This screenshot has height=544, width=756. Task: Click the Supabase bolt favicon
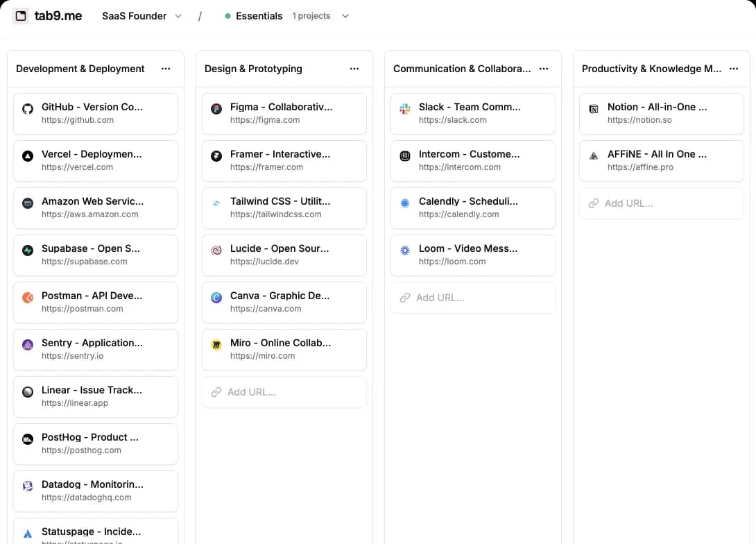coord(28,250)
